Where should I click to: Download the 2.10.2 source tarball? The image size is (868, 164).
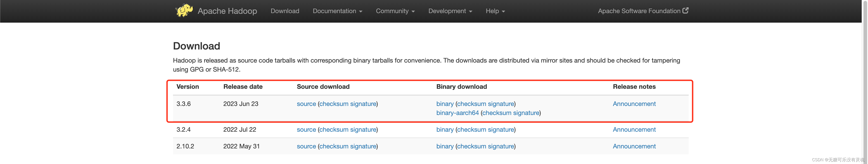[306, 146]
